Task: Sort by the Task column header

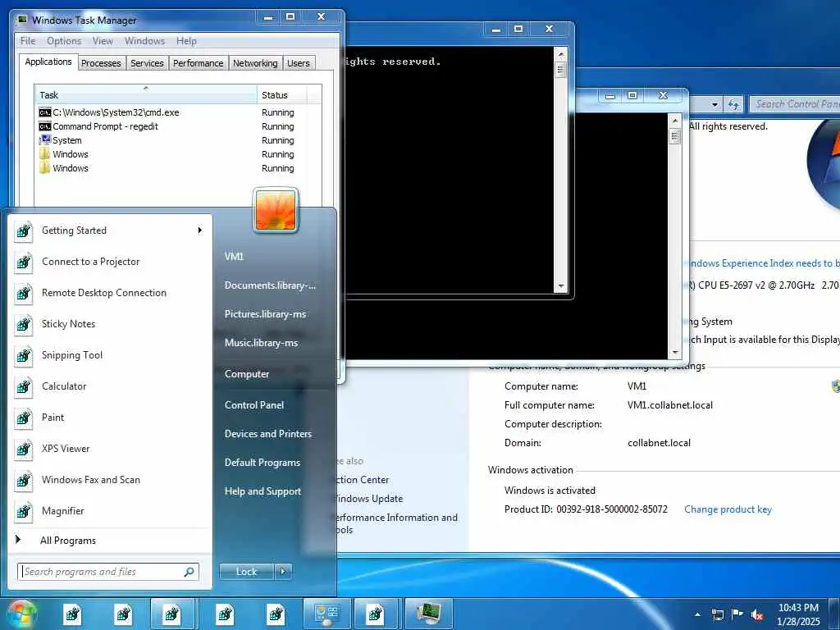Action: (x=146, y=95)
